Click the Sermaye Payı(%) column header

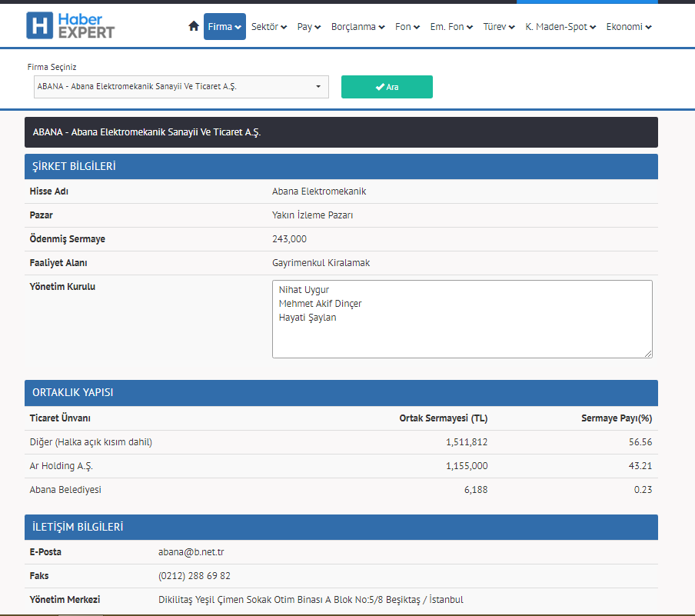(617, 418)
